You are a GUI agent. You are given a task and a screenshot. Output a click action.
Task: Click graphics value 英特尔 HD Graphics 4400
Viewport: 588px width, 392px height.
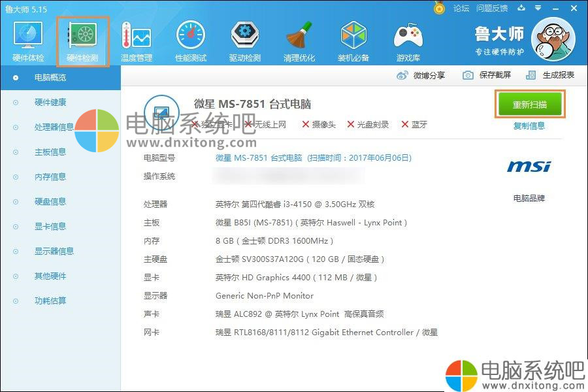point(296,278)
